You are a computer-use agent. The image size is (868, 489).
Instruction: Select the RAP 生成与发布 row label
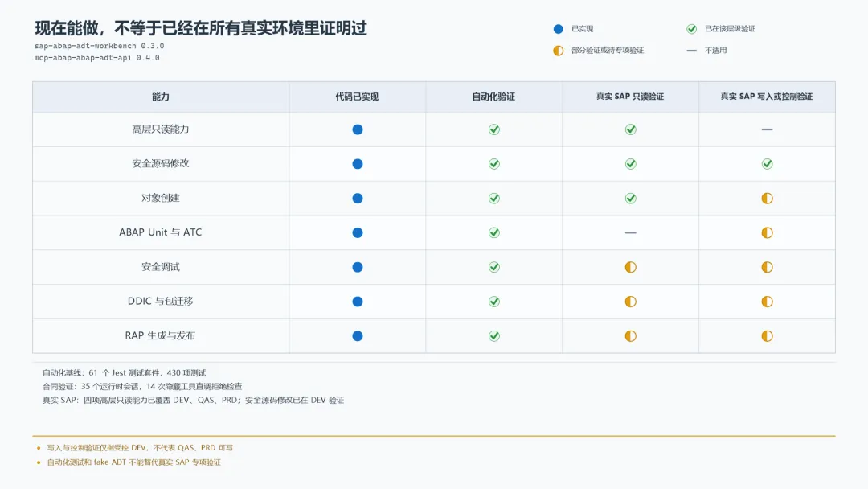tap(160, 335)
